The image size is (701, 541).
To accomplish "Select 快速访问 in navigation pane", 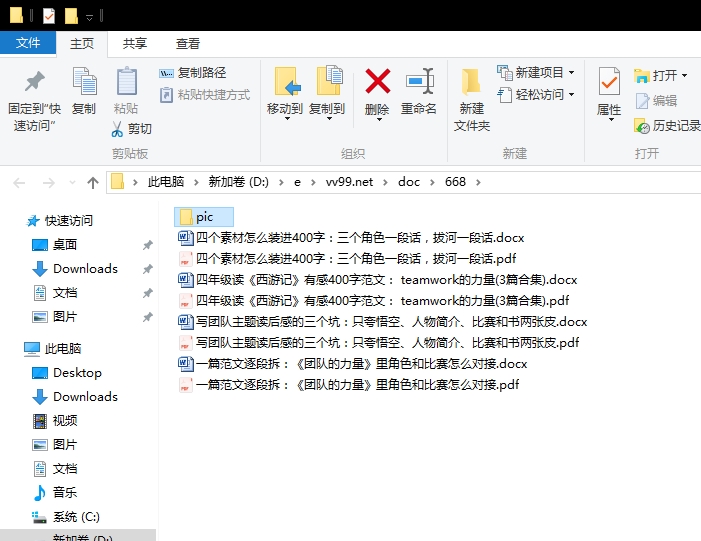I will pyautogui.click(x=59, y=220).
